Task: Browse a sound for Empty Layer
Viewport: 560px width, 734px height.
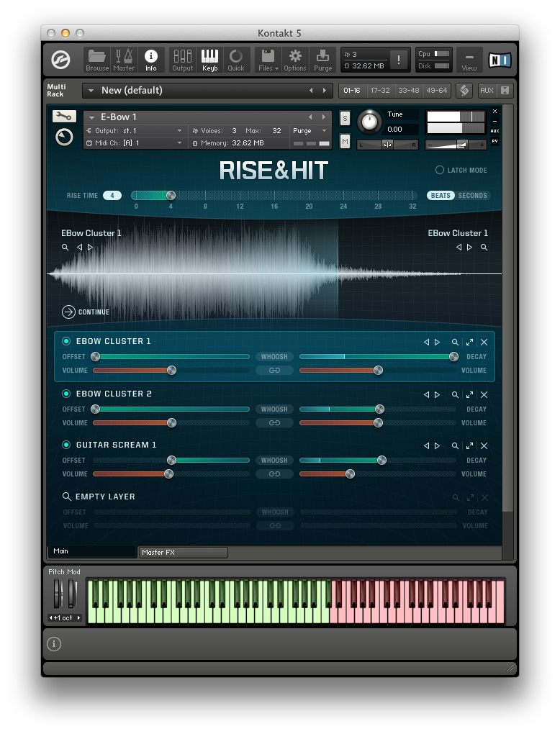Action: click(x=67, y=497)
